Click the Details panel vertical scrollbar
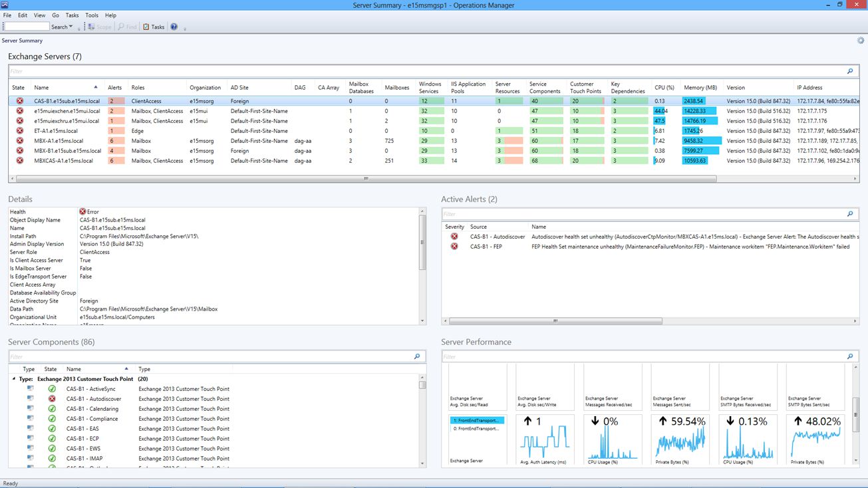The image size is (868, 488). pos(422,243)
